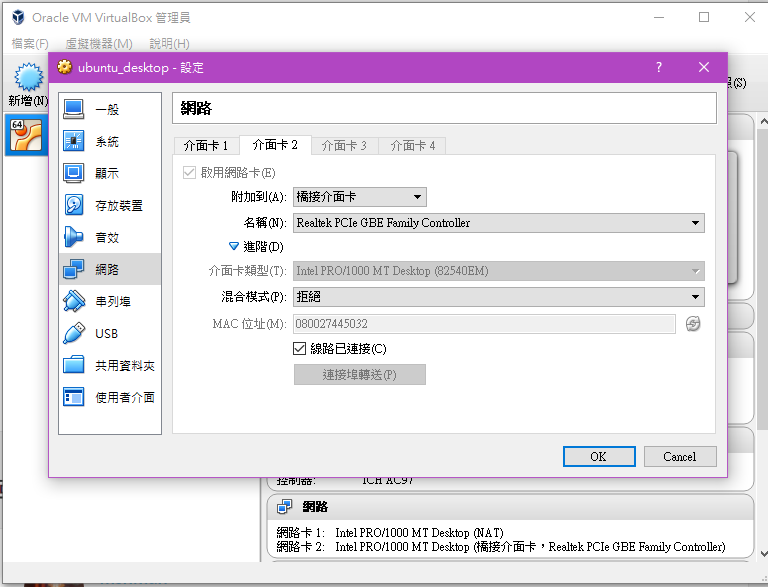Open the 存放裝置 (Storage) disk icon
Viewport: 768px width, 587px height.
tap(73, 205)
